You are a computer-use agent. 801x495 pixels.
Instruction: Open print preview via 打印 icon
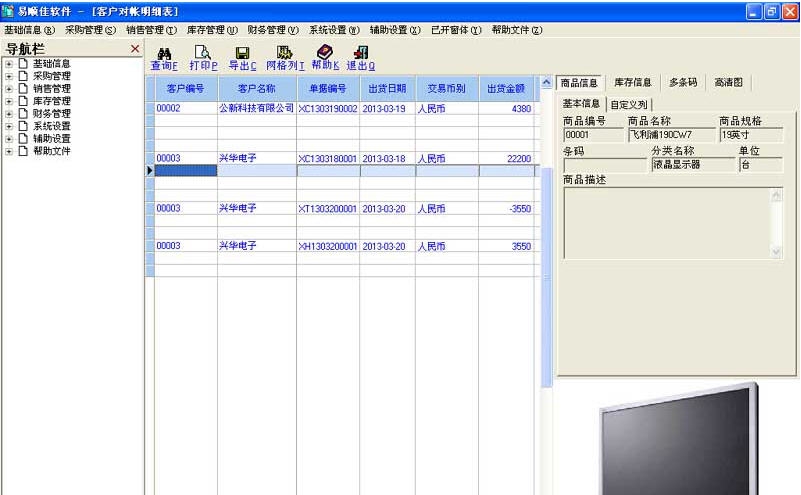coord(202,53)
